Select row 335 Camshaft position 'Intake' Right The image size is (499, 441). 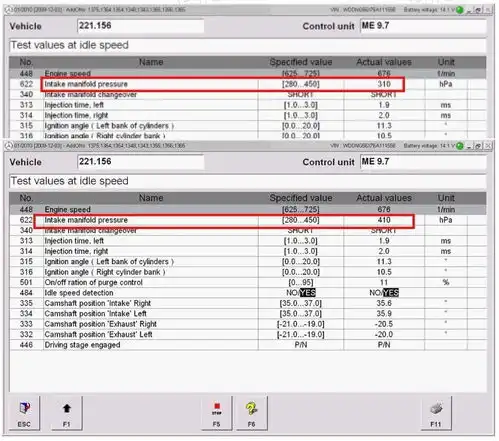(x=248, y=303)
